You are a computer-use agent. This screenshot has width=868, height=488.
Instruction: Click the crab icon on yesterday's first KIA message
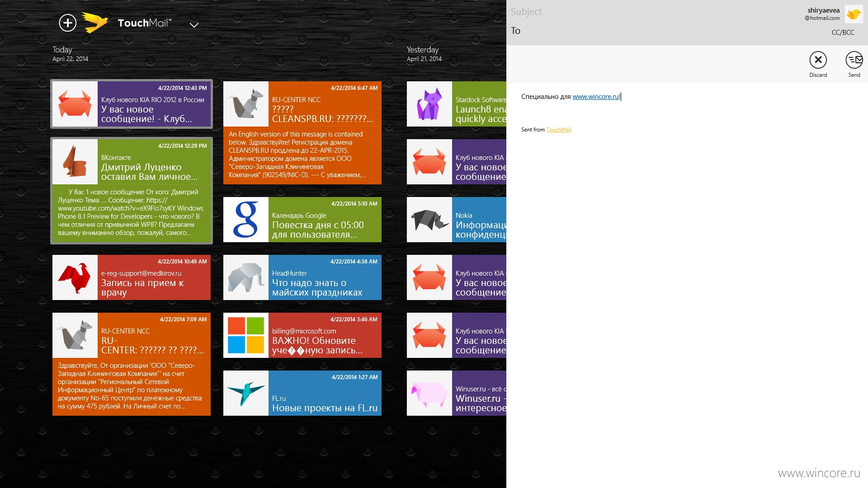[x=429, y=162]
